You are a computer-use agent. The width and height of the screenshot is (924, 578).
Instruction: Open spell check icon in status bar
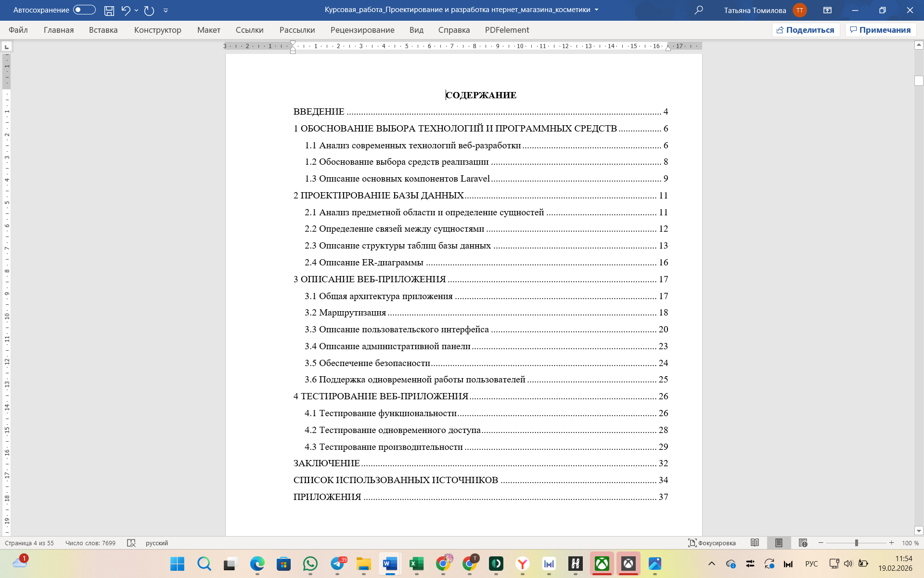tap(131, 543)
